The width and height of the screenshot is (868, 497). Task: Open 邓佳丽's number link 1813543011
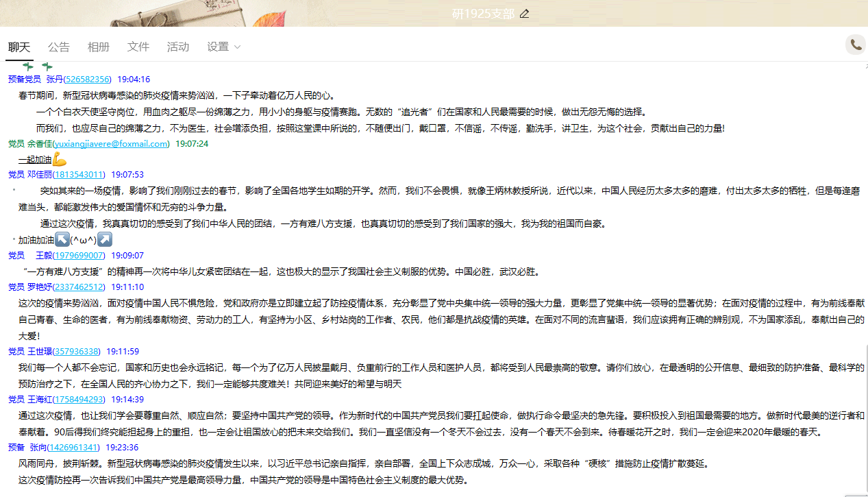(80, 175)
